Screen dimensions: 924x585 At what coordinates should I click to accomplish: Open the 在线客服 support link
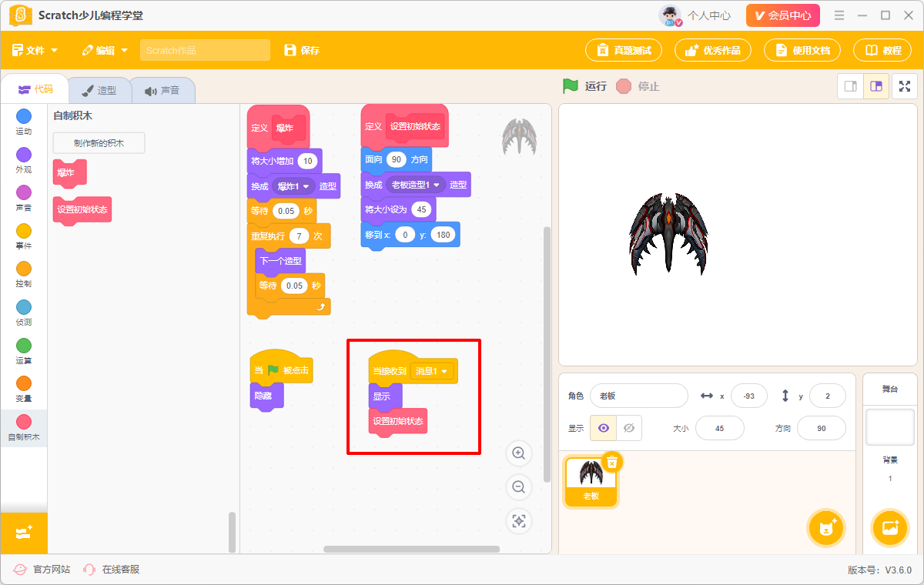[x=111, y=570]
